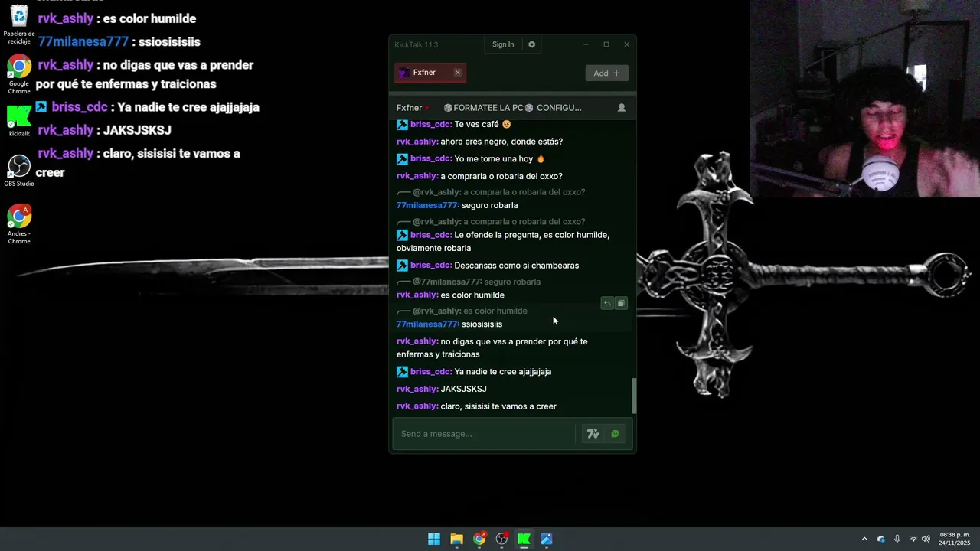Viewport: 980px width, 551px height.
Task: Open the Kick emote picker
Action: point(615,434)
